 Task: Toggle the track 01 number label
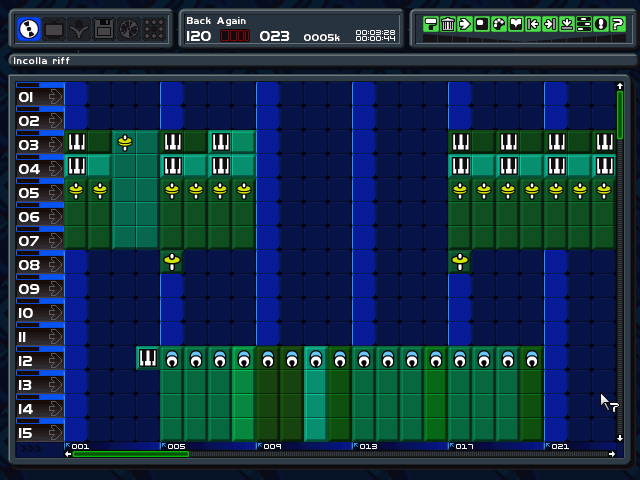point(26,97)
